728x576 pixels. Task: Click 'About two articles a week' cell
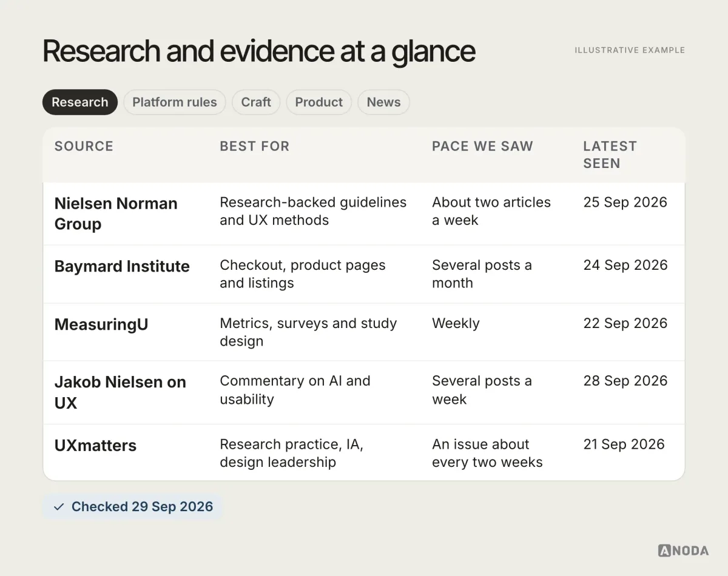491,211
